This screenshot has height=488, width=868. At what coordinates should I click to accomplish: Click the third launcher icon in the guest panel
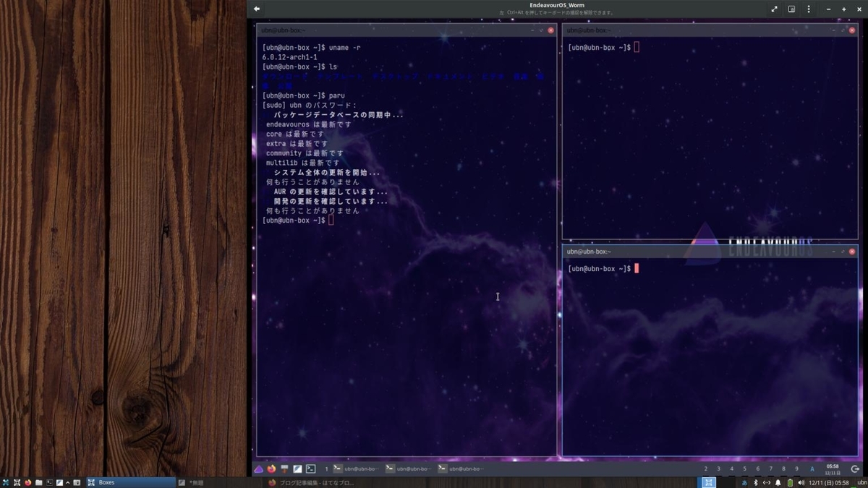pyautogui.click(x=284, y=468)
